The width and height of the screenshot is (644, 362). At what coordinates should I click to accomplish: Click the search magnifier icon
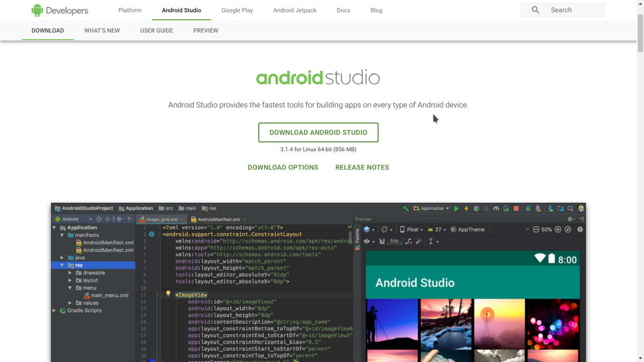[535, 10]
